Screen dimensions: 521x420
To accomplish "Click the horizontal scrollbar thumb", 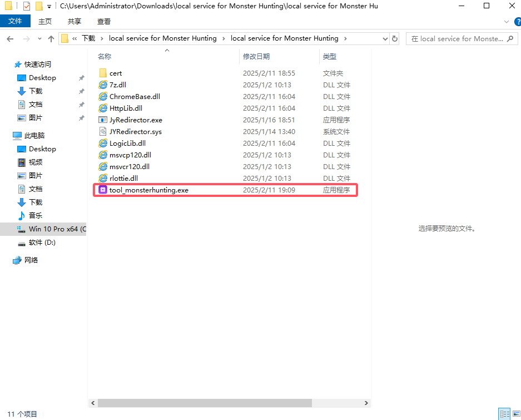I will pos(205,403).
